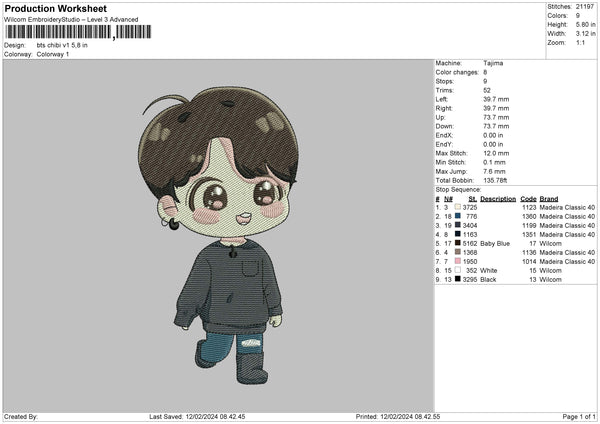
Task: Click stitch count 3295 in stop 9
Action: (x=470, y=280)
